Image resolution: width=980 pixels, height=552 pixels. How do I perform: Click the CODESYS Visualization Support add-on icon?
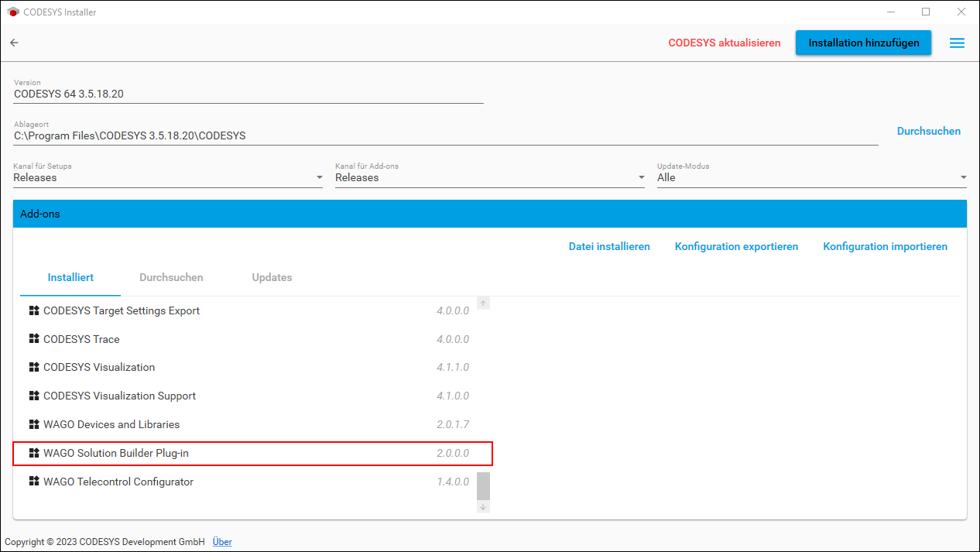(34, 396)
